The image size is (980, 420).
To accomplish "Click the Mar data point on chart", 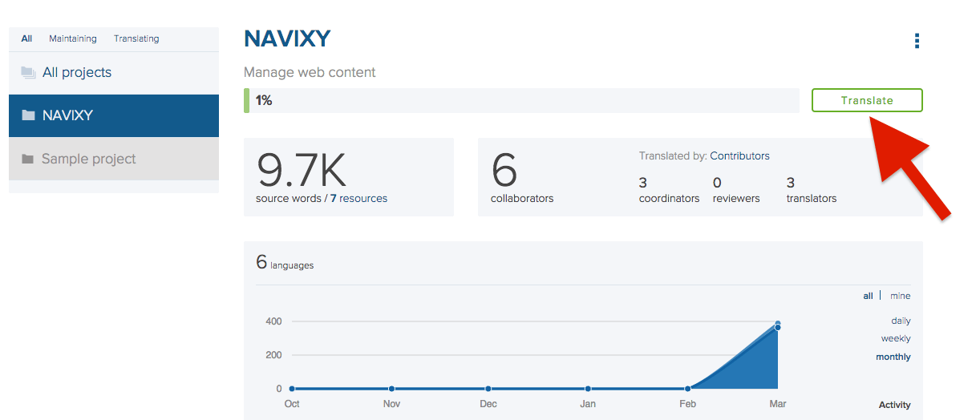I will pyautogui.click(x=777, y=327).
